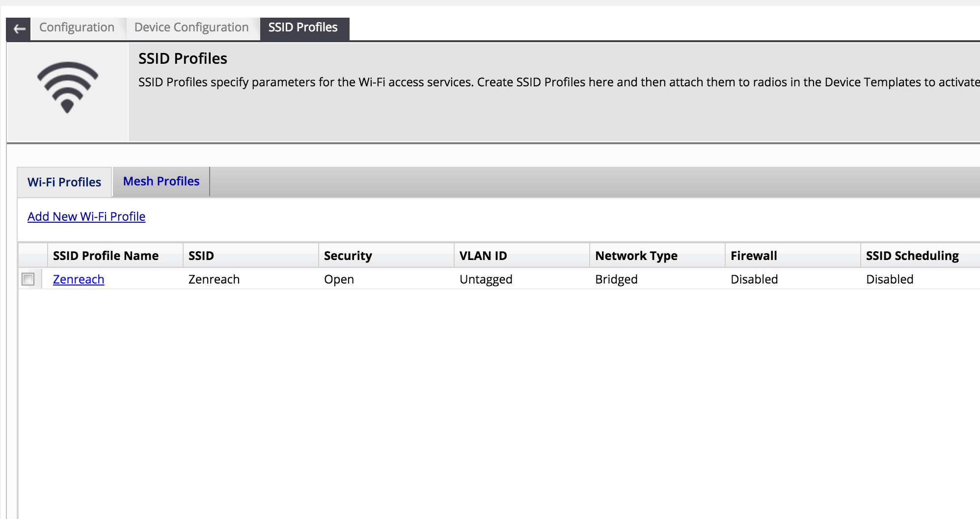Click the back arrow navigation icon
The image size is (980, 519).
[x=19, y=28]
